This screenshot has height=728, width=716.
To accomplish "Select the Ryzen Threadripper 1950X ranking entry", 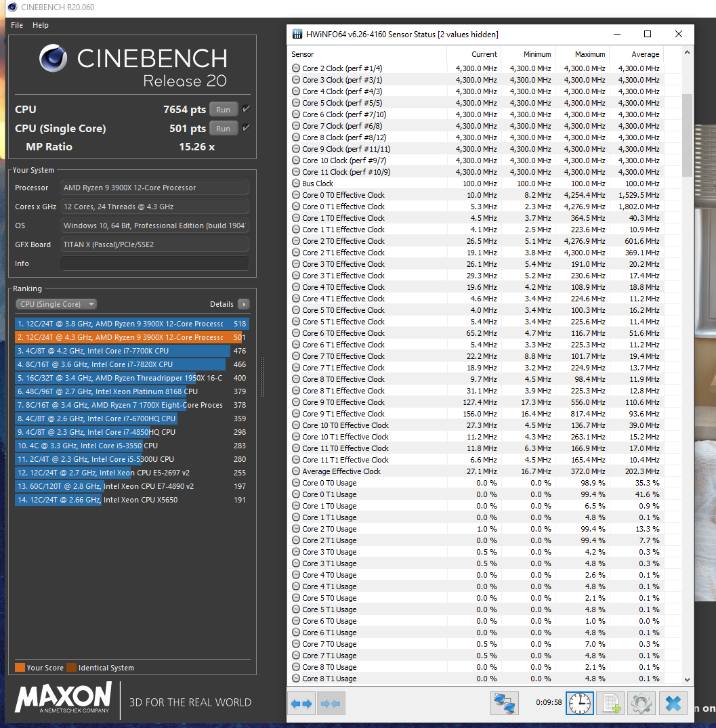I will 132,378.
